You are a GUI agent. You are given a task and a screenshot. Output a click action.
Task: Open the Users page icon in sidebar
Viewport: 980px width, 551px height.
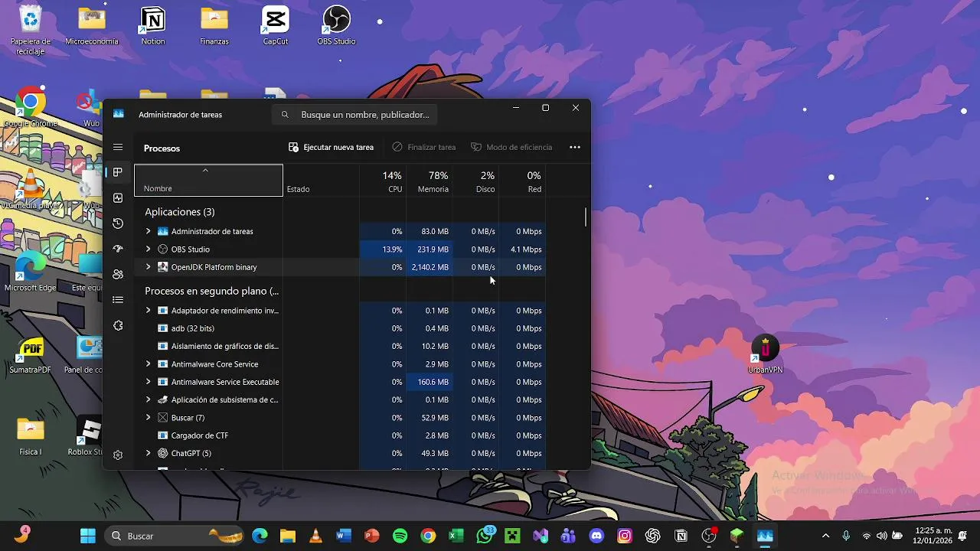pyautogui.click(x=118, y=274)
